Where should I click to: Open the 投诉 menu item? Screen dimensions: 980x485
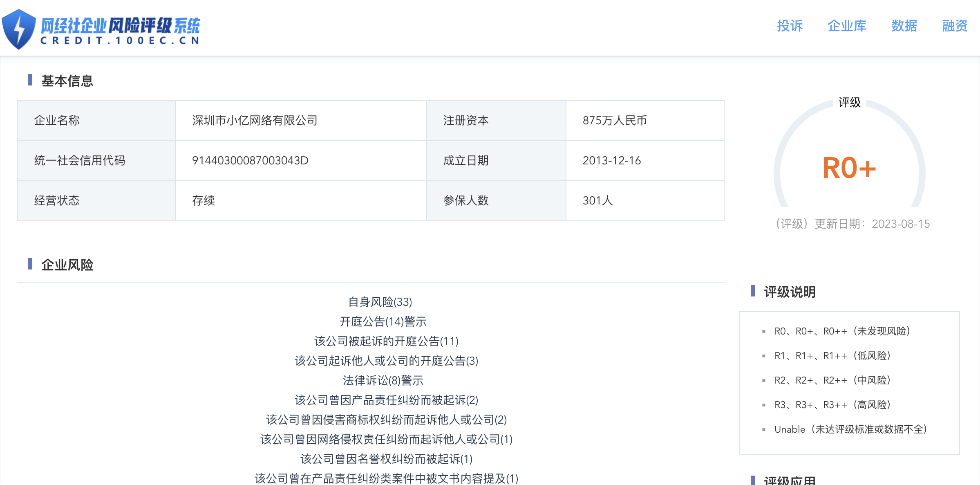[x=790, y=26]
